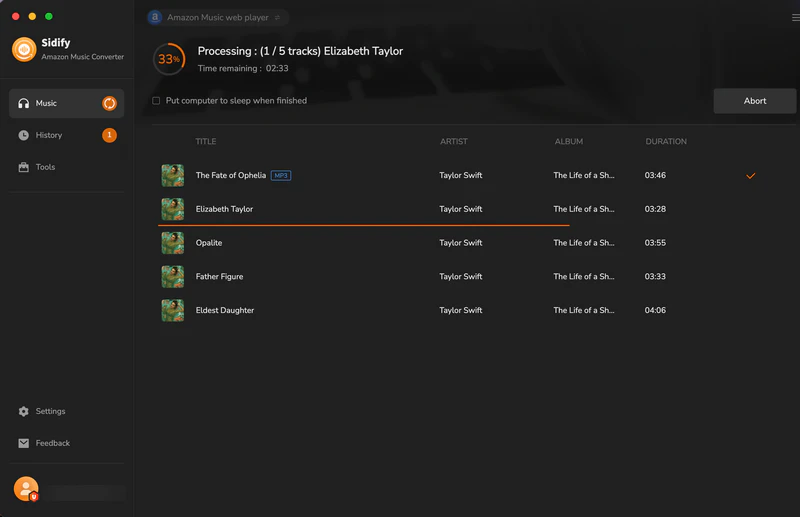Open the Feedback page
The image size is (800, 517).
(x=53, y=443)
